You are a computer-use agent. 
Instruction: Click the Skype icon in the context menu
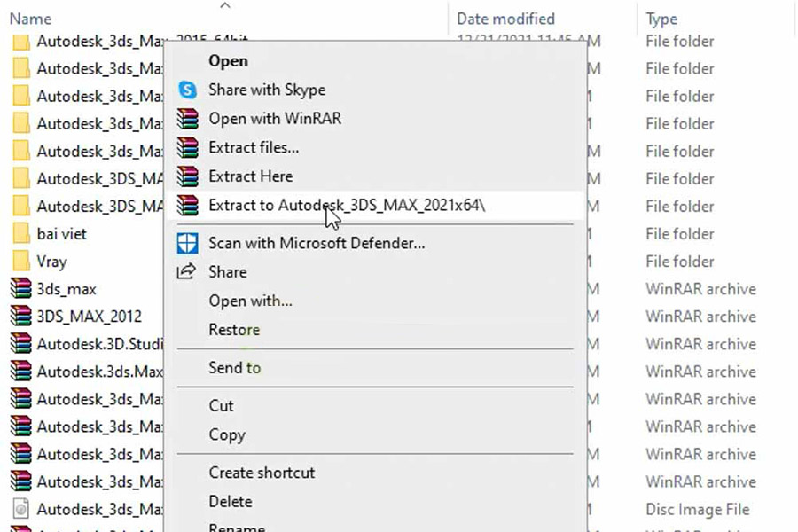click(188, 90)
